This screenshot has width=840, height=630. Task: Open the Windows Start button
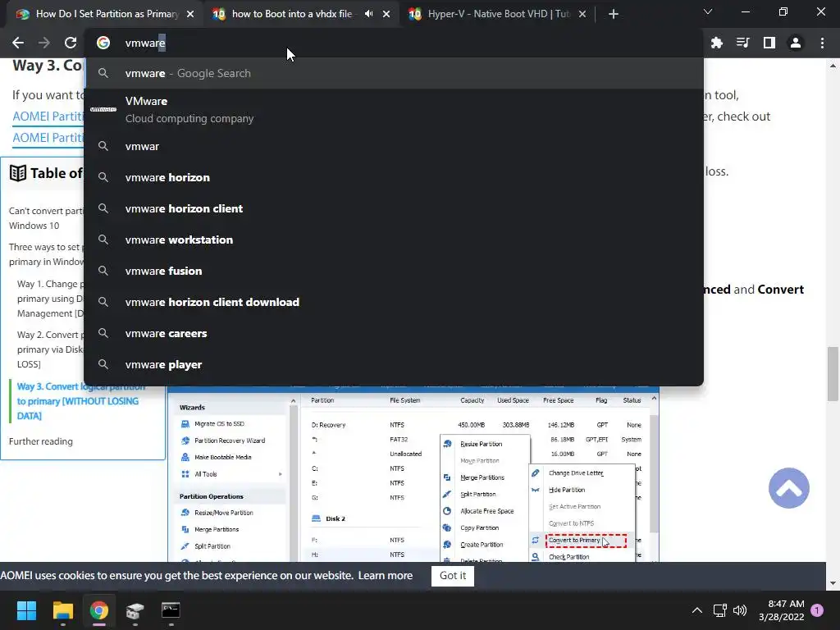pos(26,610)
